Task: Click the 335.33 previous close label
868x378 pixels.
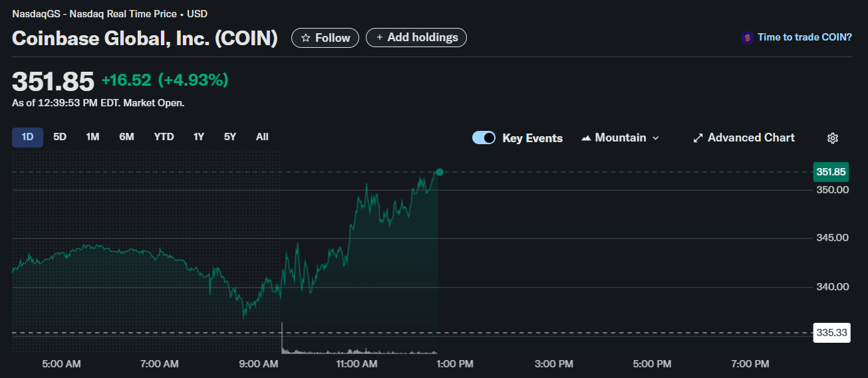Action: point(831,333)
